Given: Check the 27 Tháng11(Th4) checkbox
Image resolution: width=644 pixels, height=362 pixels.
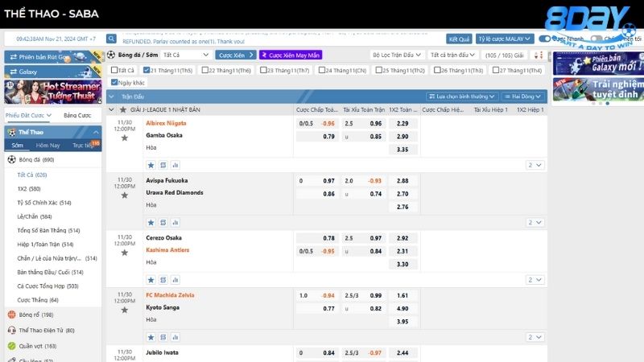Looking at the screenshot, I should tap(496, 70).
